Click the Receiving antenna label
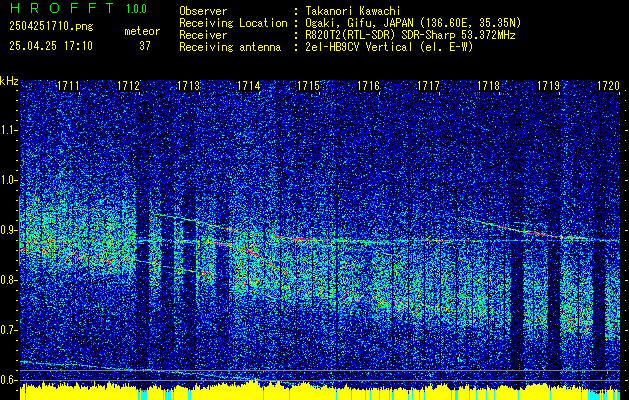 (230, 47)
